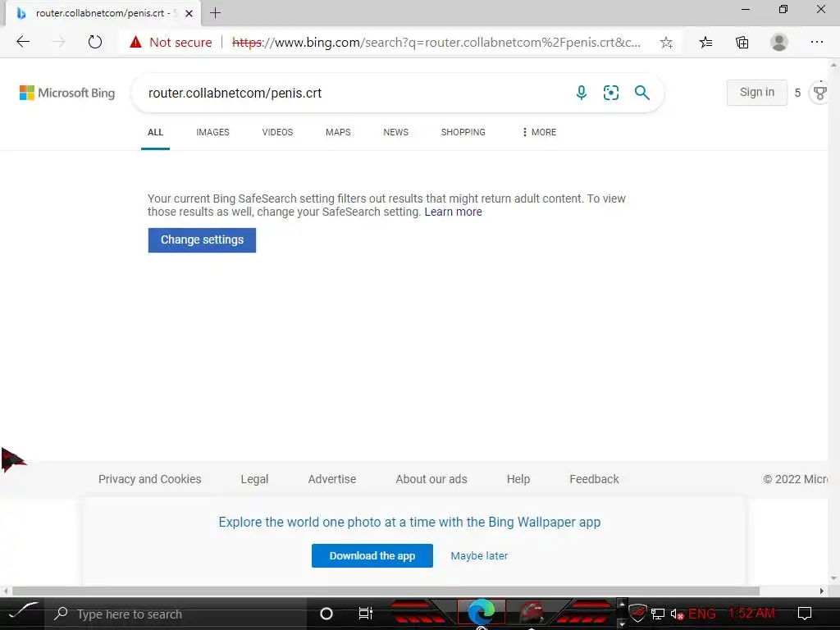Click the Bing search query box

[x=354, y=94]
